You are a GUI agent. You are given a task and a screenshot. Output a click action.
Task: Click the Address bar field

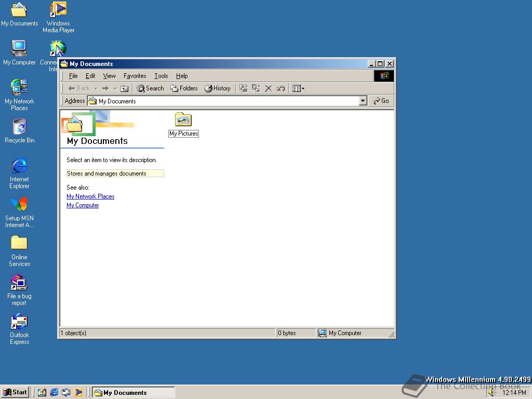[x=223, y=101]
